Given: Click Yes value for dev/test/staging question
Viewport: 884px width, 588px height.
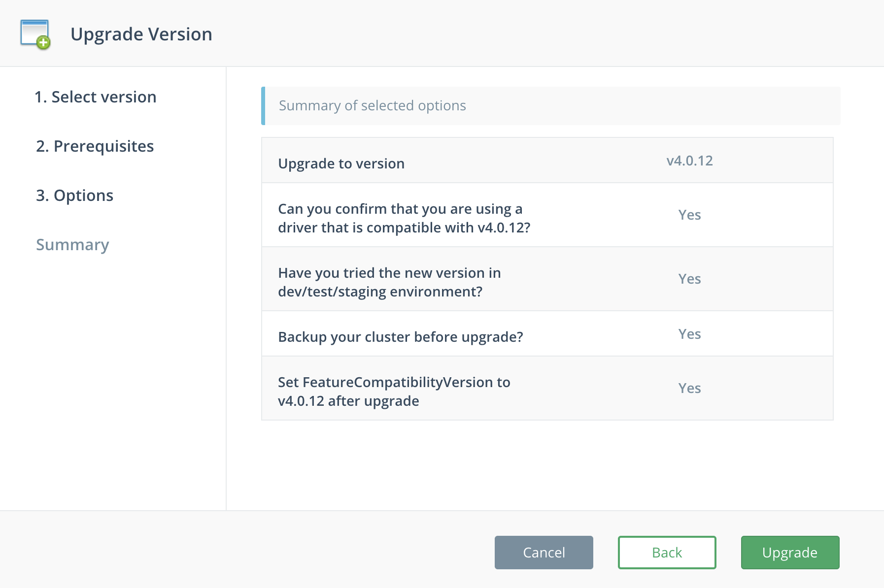Looking at the screenshot, I should coord(689,279).
